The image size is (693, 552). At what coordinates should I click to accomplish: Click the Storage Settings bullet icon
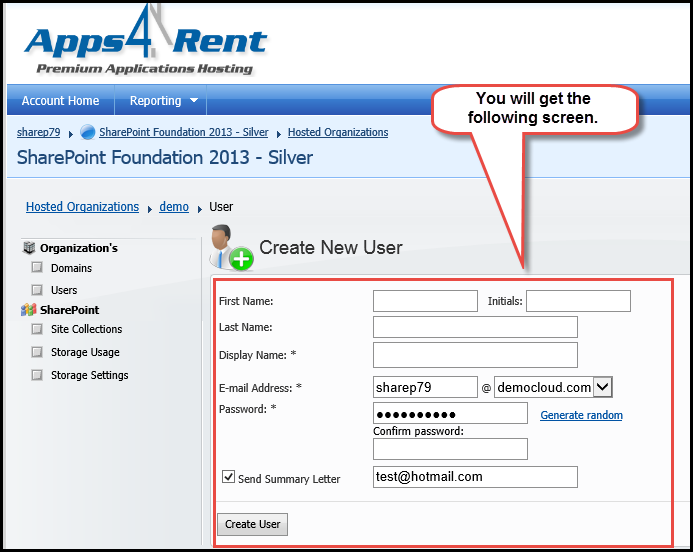pyautogui.click(x=37, y=375)
